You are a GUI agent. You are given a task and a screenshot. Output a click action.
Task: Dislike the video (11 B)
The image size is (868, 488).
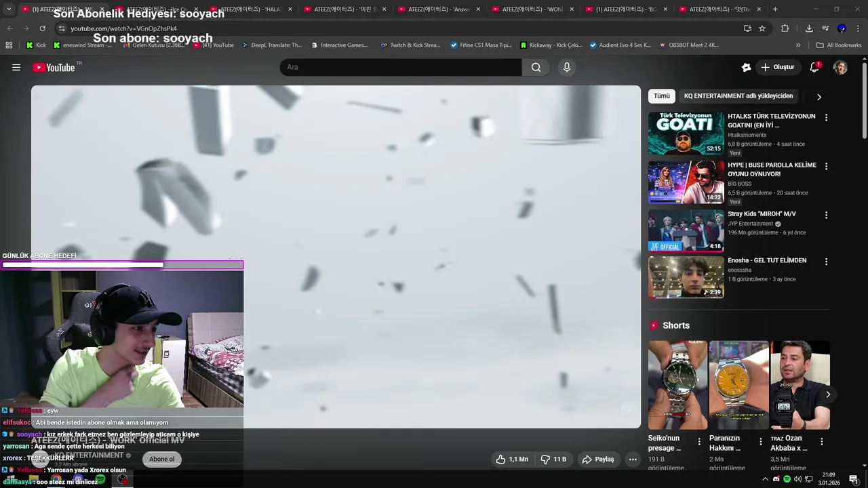[553, 459]
